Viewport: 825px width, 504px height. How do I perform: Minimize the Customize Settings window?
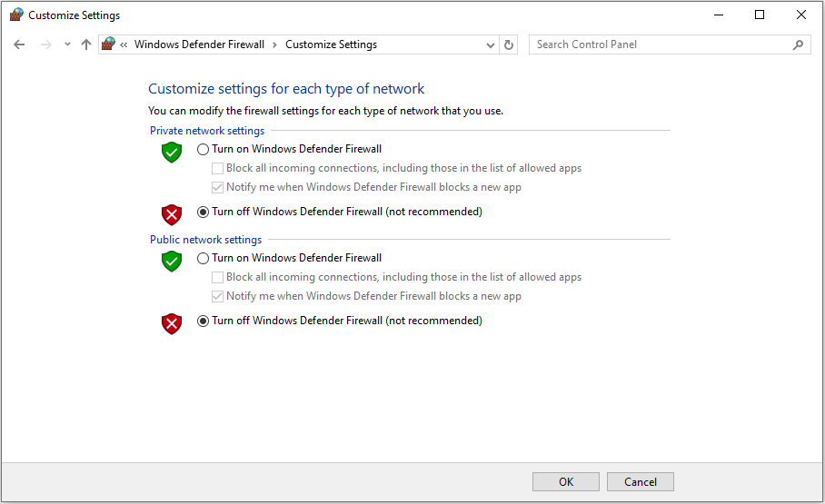click(718, 15)
